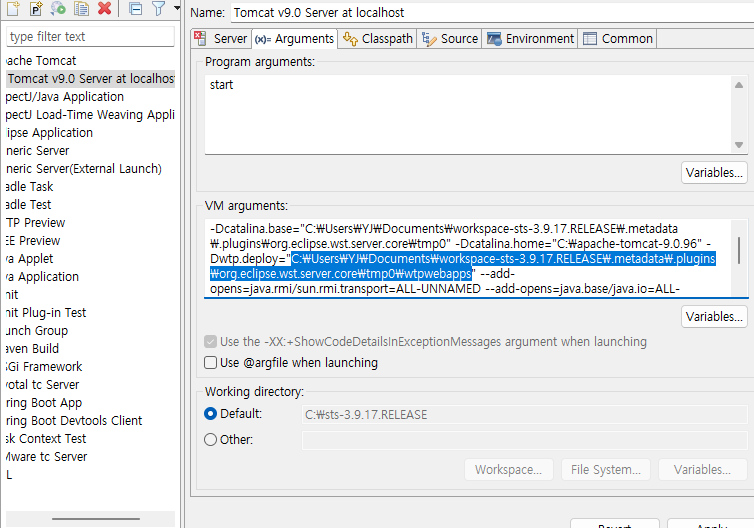Select HTTP Preview item
This screenshot has width=754, height=528.
pos(36,223)
